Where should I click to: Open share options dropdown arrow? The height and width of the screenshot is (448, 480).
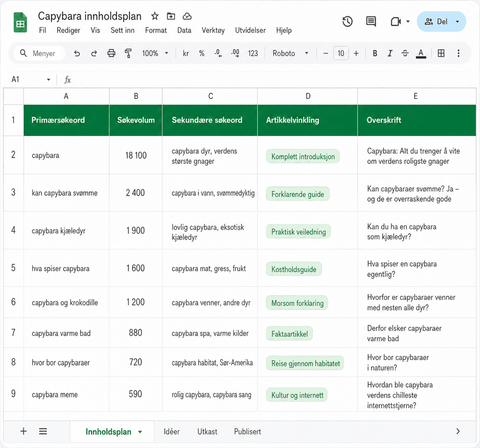tap(457, 21)
